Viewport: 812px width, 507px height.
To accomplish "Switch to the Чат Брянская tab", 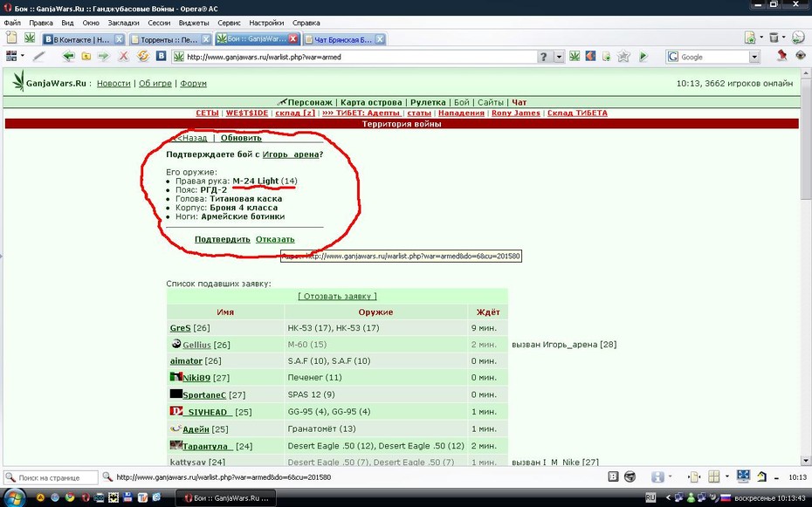I will pyautogui.click(x=344, y=39).
